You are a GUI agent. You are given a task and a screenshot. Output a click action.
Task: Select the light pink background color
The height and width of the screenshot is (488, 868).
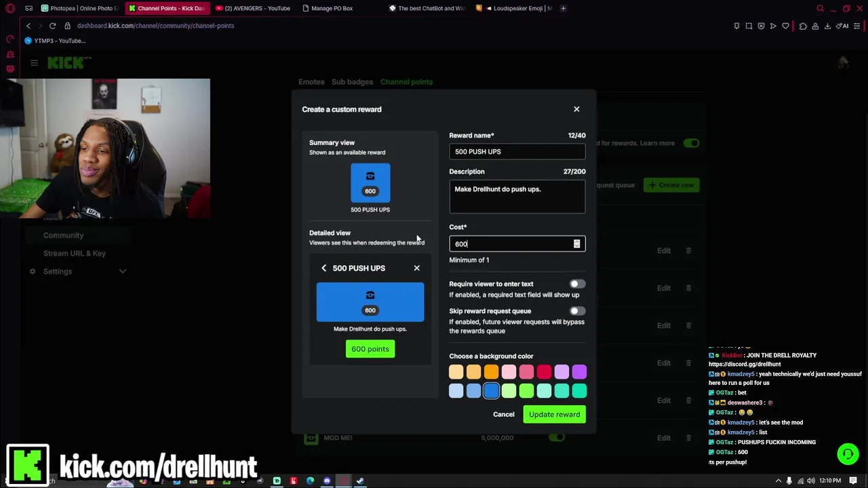pos(509,371)
